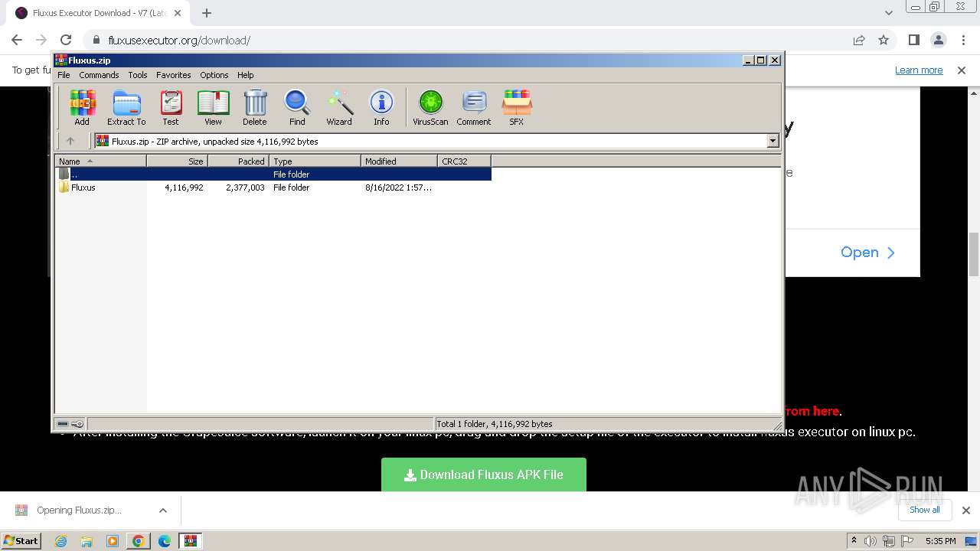Click Show all downloads button
980x551 pixels.
(924, 510)
